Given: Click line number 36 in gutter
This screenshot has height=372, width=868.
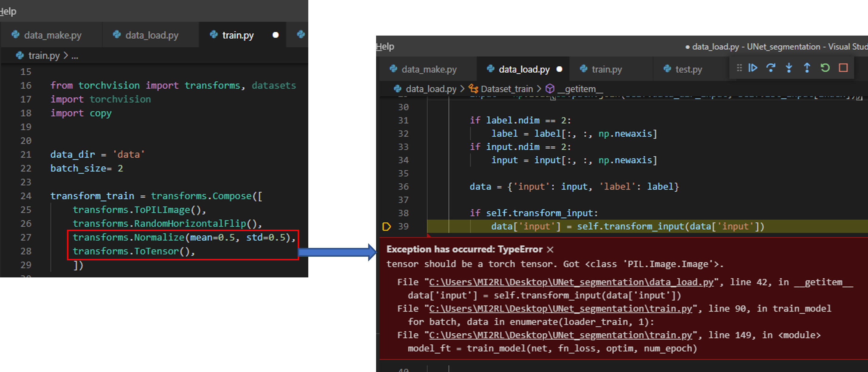Looking at the screenshot, I should 403,186.
